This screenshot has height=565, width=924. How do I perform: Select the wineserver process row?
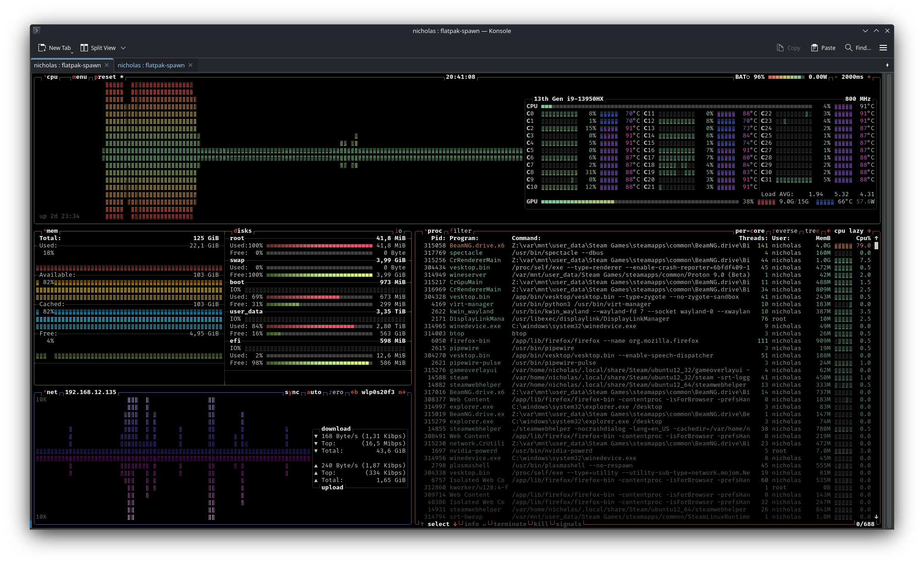647,275
